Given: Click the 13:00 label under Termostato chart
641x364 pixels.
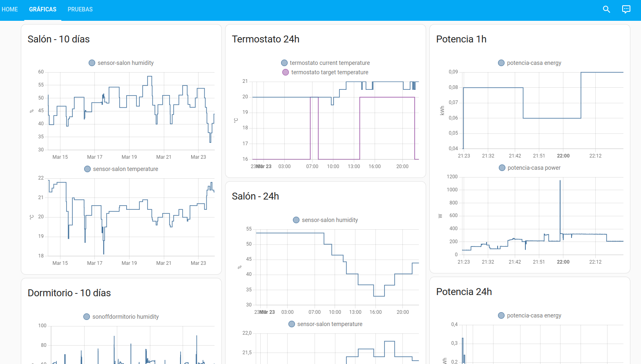Looking at the screenshot, I should point(354,166).
